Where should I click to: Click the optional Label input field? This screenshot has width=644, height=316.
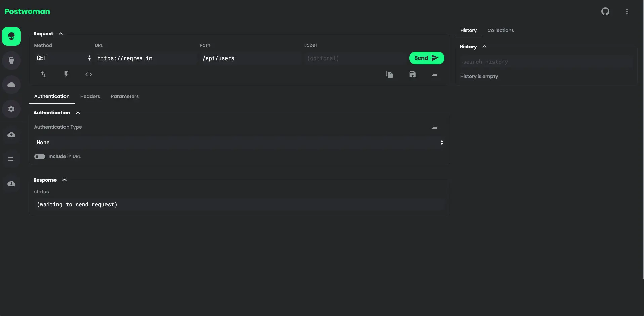[x=355, y=58]
